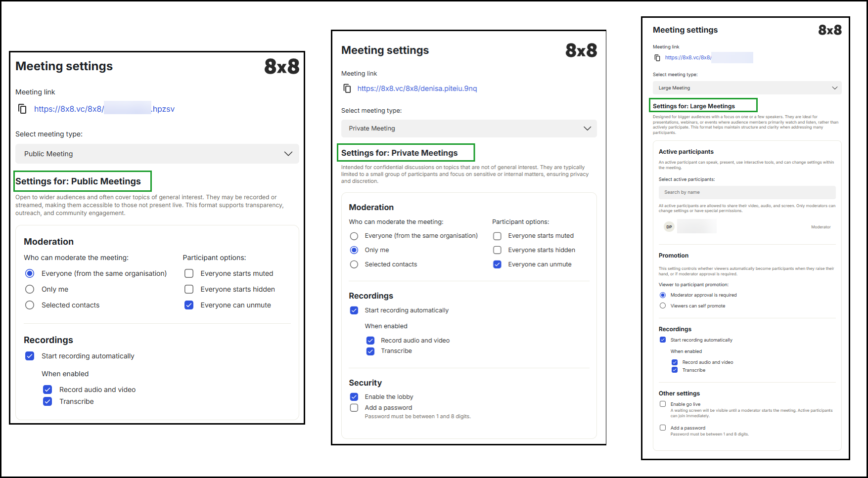Check 'Everyone starts muted' in Private Meeting panel
The height and width of the screenshot is (478, 868).
click(x=498, y=236)
